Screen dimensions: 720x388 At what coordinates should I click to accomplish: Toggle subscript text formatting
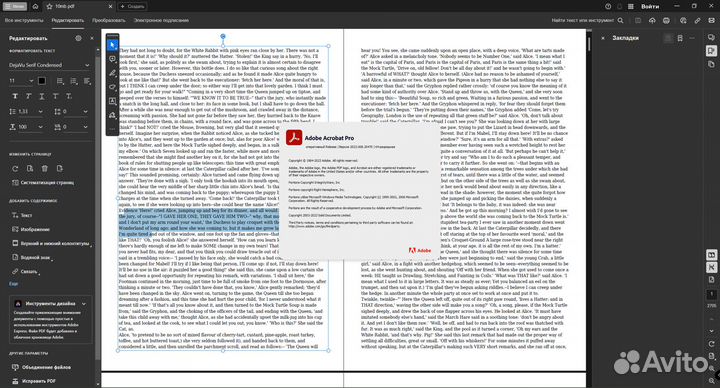pyautogui.click(x=69, y=96)
